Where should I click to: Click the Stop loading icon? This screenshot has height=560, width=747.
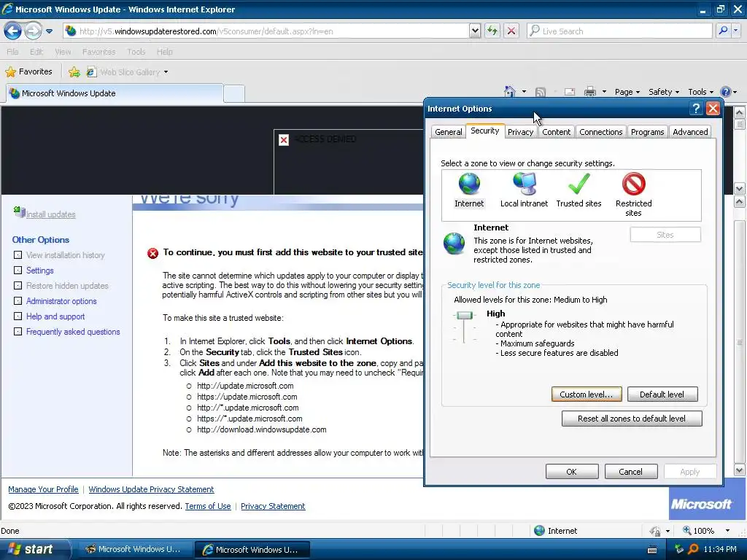point(511,31)
